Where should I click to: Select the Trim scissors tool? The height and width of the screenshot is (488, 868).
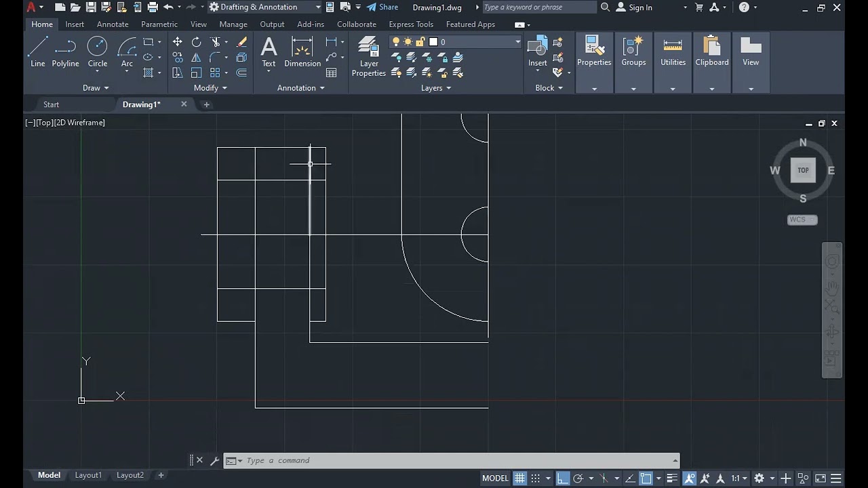[x=215, y=42]
